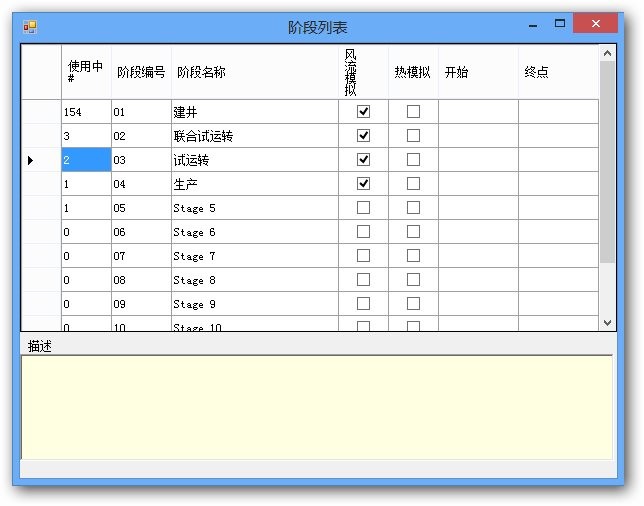Select the stage name cell 建井
This screenshot has height=506, width=644.
[255, 112]
